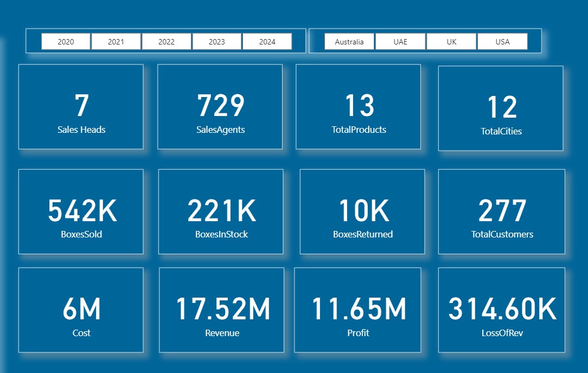Select the SalesAgents card showing 729

point(220,106)
